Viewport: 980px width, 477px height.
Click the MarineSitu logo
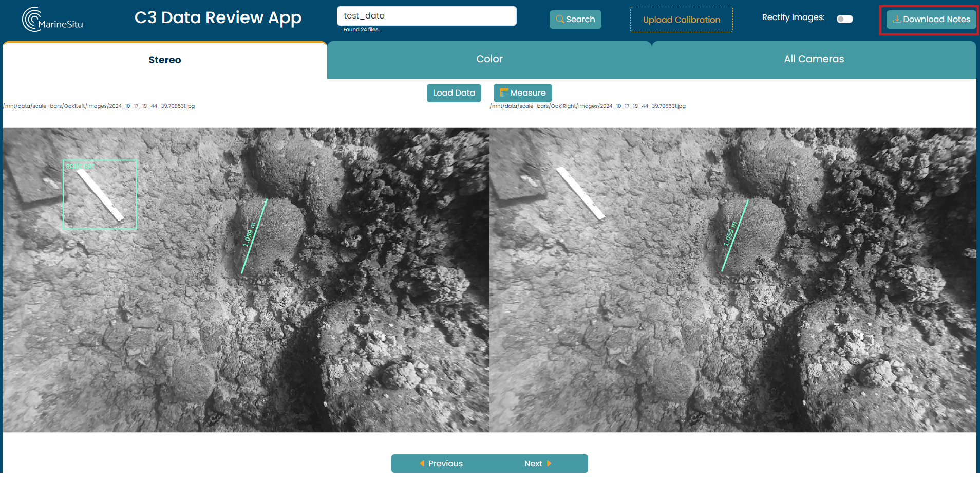coord(52,20)
